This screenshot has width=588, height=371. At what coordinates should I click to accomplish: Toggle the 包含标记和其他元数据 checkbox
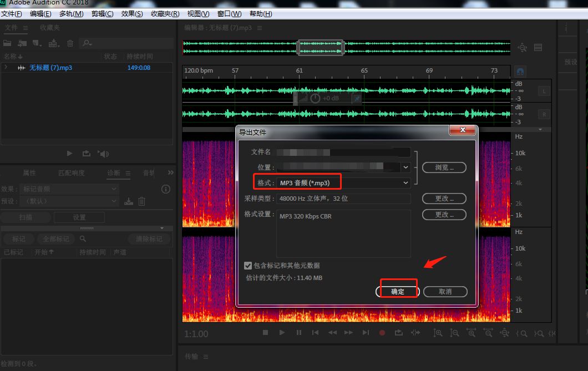(x=248, y=266)
